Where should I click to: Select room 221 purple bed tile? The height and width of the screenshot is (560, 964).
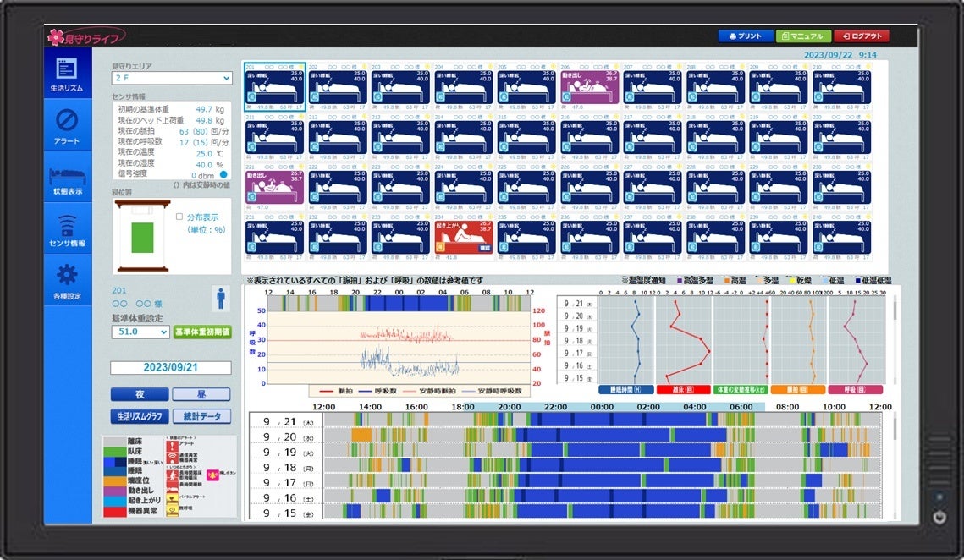point(274,186)
